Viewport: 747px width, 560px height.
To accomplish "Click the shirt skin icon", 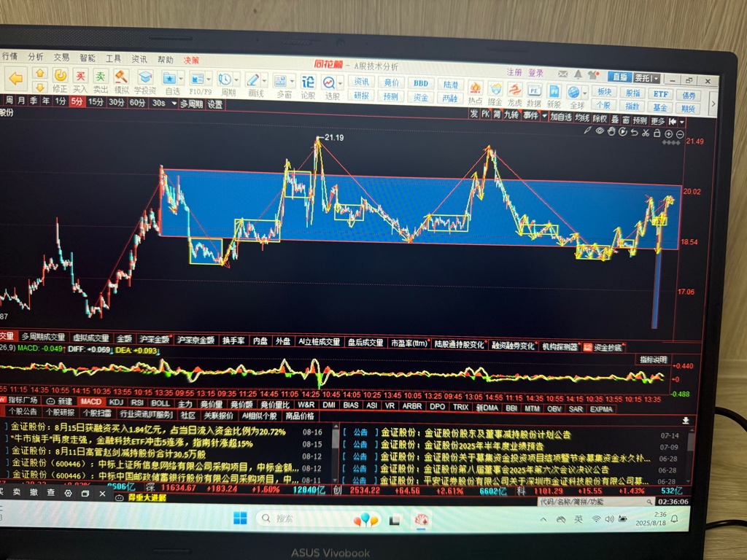I will (593, 75).
